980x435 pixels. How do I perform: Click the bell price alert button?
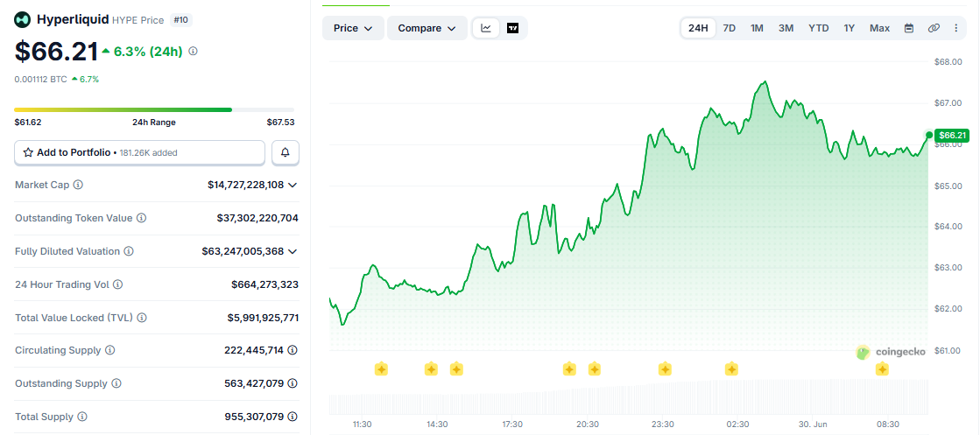286,152
